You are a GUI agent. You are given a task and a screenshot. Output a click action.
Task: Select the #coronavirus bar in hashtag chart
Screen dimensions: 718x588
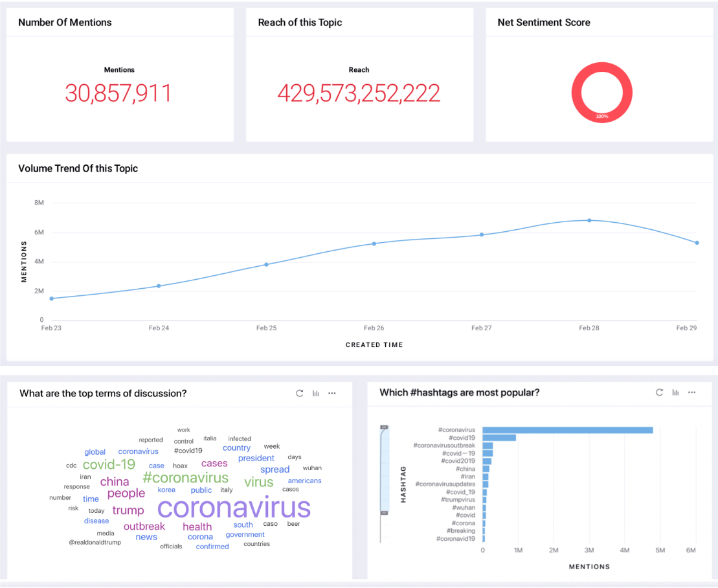568,430
